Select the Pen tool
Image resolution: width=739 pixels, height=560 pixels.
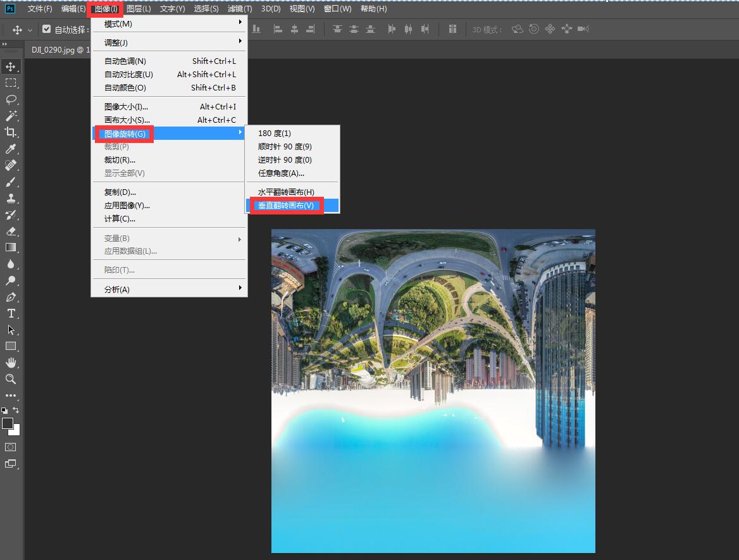click(10, 297)
